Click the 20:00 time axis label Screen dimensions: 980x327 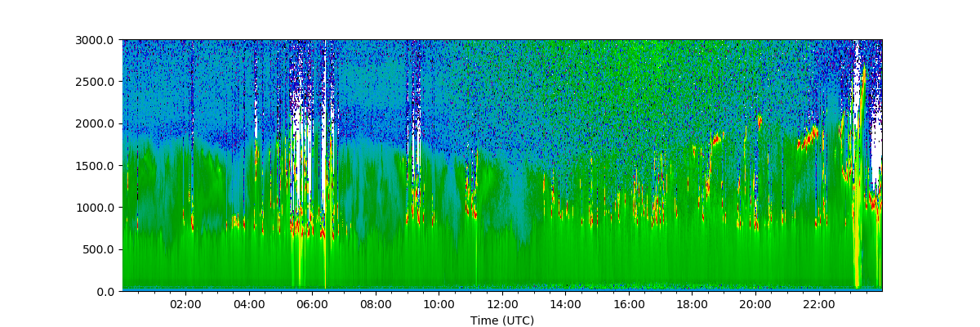tap(755, 304)
